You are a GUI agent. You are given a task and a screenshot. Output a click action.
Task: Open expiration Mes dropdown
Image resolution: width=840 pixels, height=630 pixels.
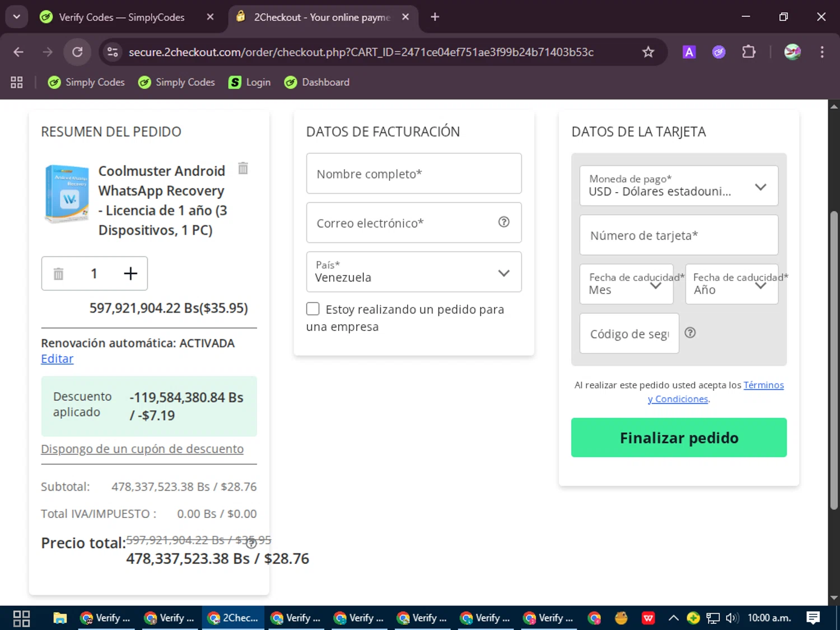point(626,284)
